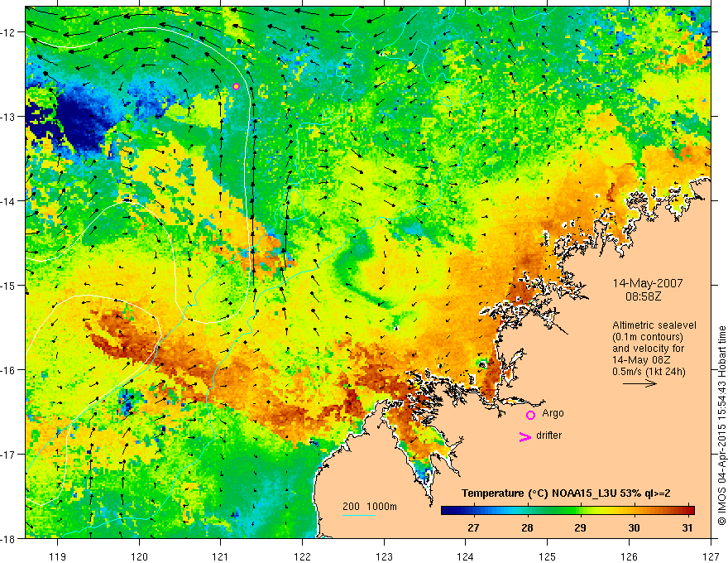
Task: Click the 0.5m/s velocity scale arrow
Action: [639, 383]
